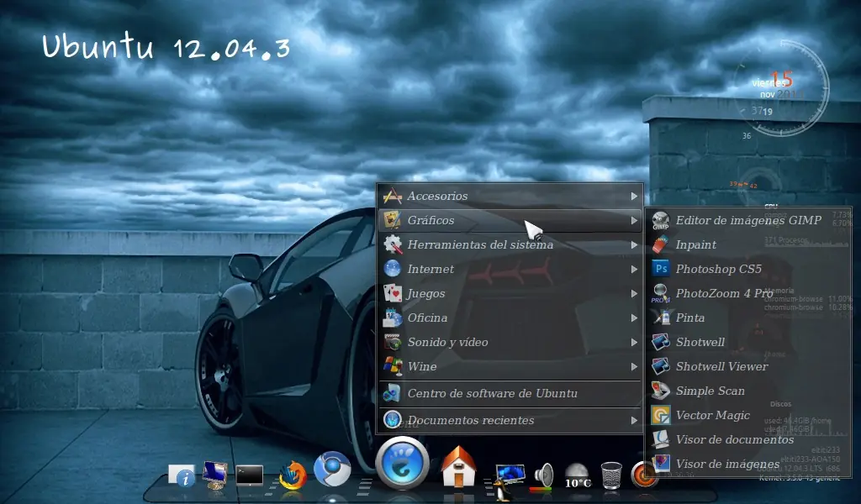
Task: Expand the Oficina submenu
Action: click(x=510, y=318)
